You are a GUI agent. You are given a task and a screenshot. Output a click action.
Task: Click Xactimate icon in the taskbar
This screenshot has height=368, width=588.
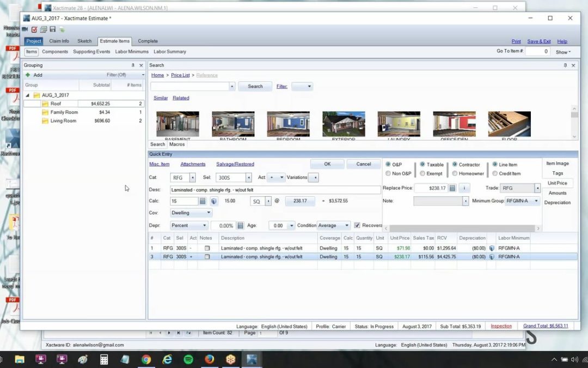(252, 359)
